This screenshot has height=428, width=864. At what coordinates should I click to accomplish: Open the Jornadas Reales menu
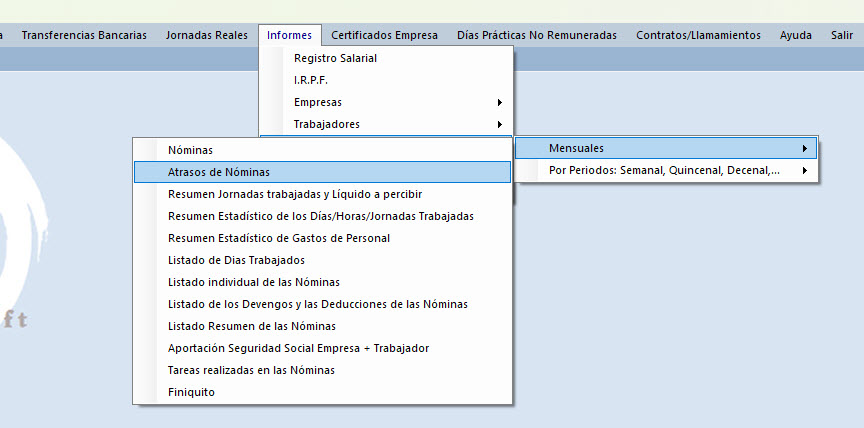pyautogui.click(x=207, y=35)
